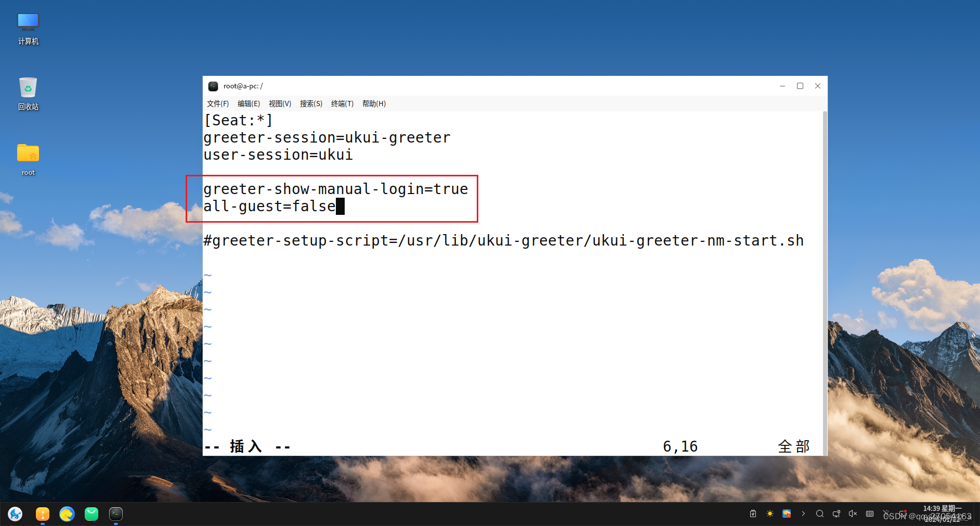The image size is (980, 526).
Task: Click the user-session=ukui line
Action: pos(278,155)
